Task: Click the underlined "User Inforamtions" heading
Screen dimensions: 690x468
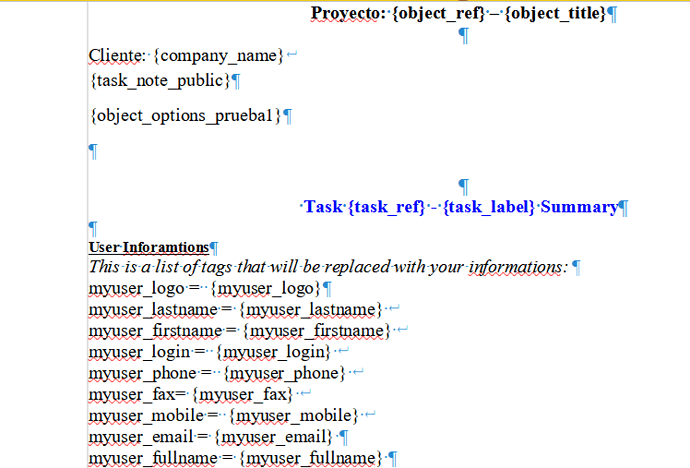Action: (x=149, y=247)
